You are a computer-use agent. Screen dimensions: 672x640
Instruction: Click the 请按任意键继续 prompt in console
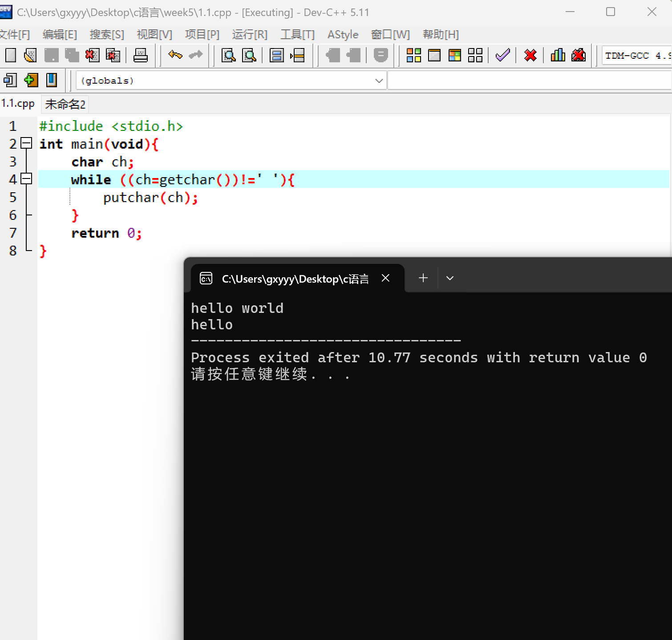point(270,374)
